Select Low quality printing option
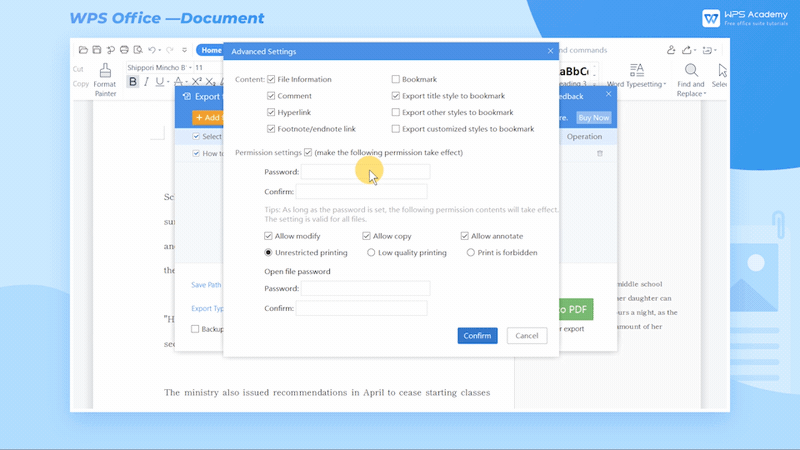The width and height of the screenshot is (800, 450). [x=371, y=253]
